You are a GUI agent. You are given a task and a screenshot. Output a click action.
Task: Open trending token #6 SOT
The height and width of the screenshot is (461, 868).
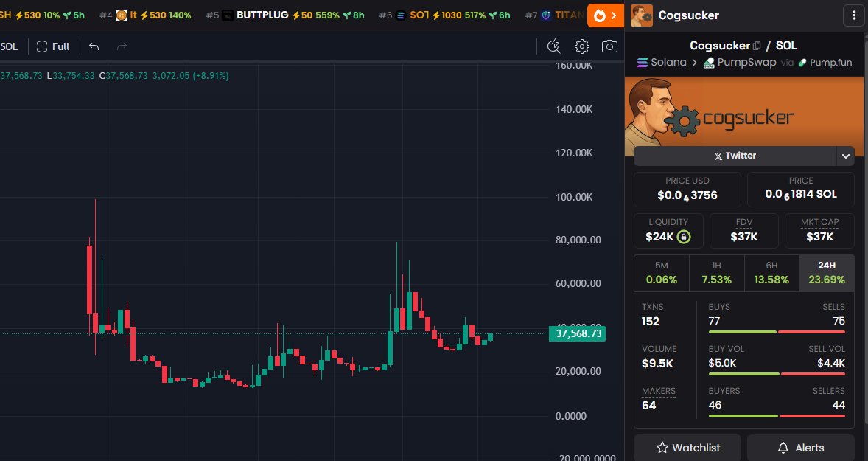click(x=444, y=15)
